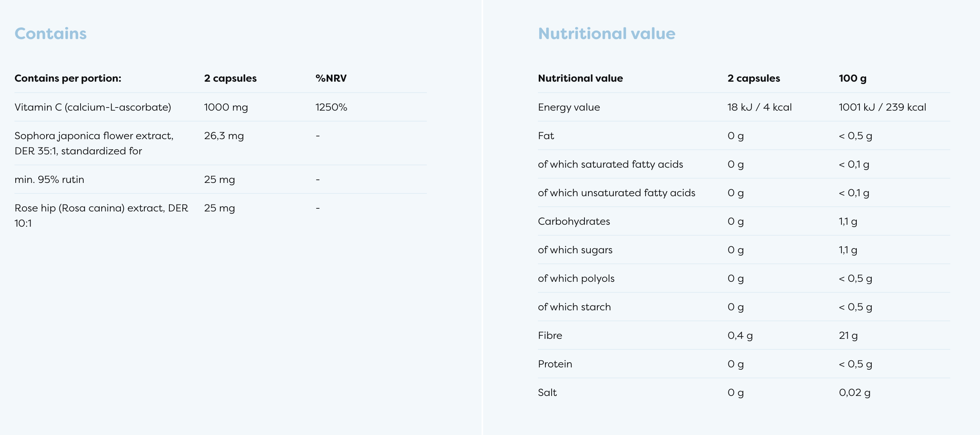The image size is (980, 435).
Task: Click the of which saturated fatty acids label
Action: 610,164
